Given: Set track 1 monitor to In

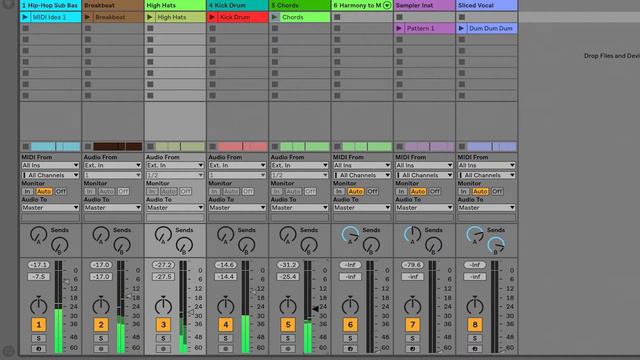Looking at the screenshot, I should 27,191.
